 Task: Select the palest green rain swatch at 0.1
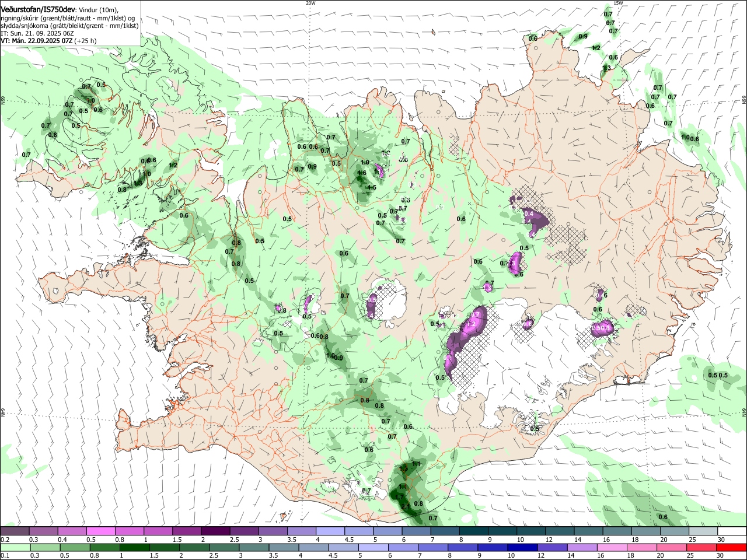click(x=15, y=547)
